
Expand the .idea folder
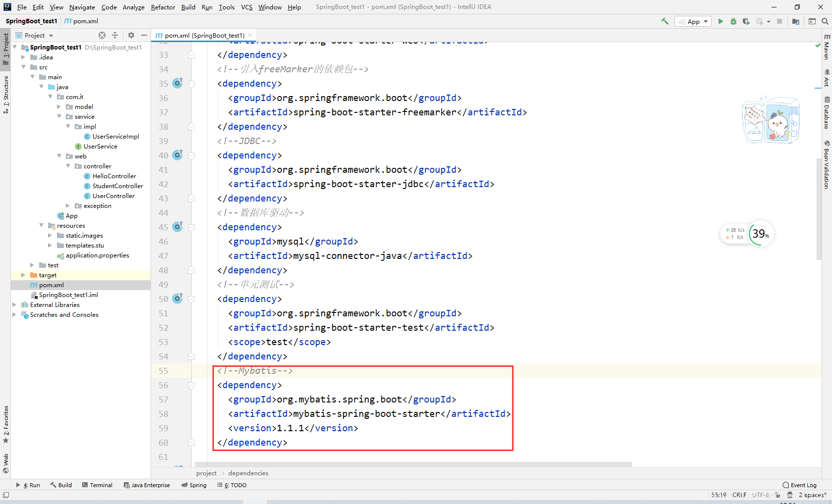coord(23,57)
